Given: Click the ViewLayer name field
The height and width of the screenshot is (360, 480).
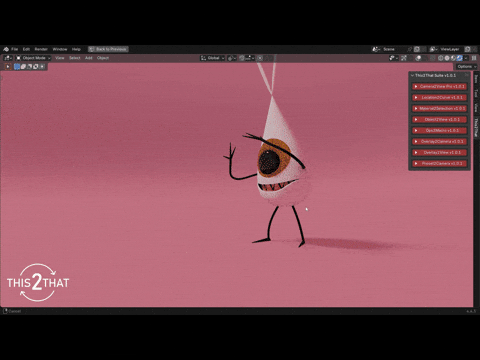Looking at the screenshot, I should point(451,49).
